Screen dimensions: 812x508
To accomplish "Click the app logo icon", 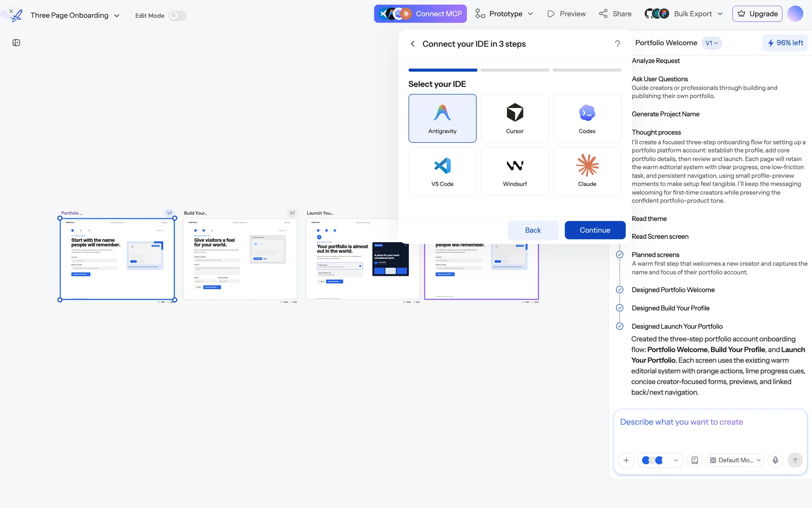I will 16,15.
